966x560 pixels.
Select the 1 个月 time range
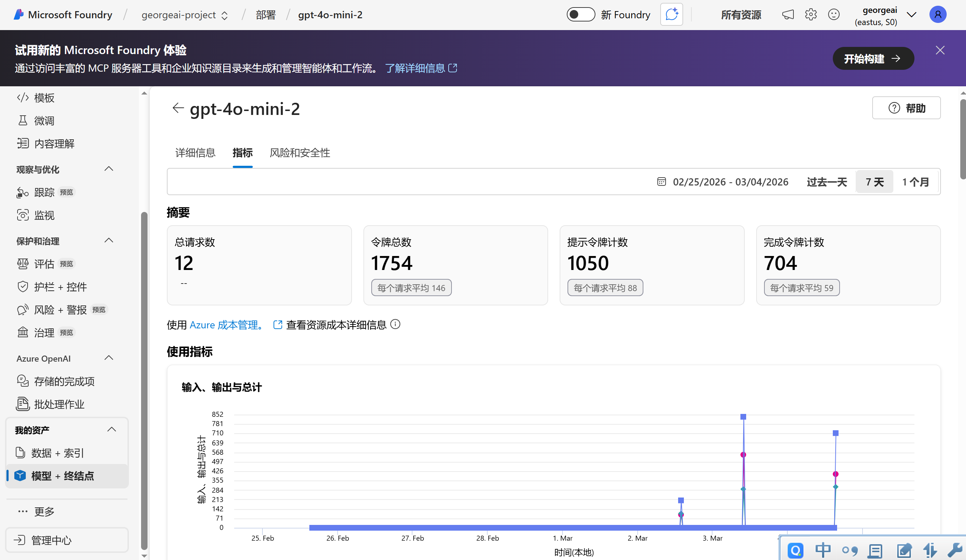(916, 182)
